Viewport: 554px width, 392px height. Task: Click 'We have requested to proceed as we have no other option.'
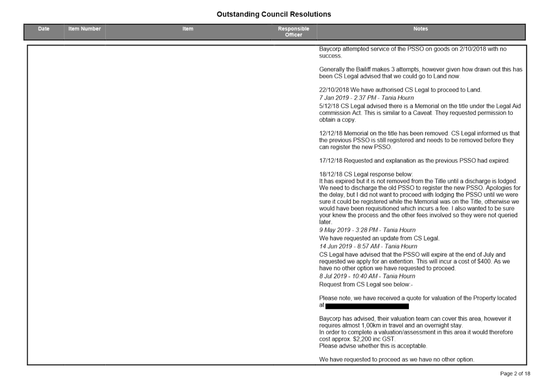coord(397,360)
